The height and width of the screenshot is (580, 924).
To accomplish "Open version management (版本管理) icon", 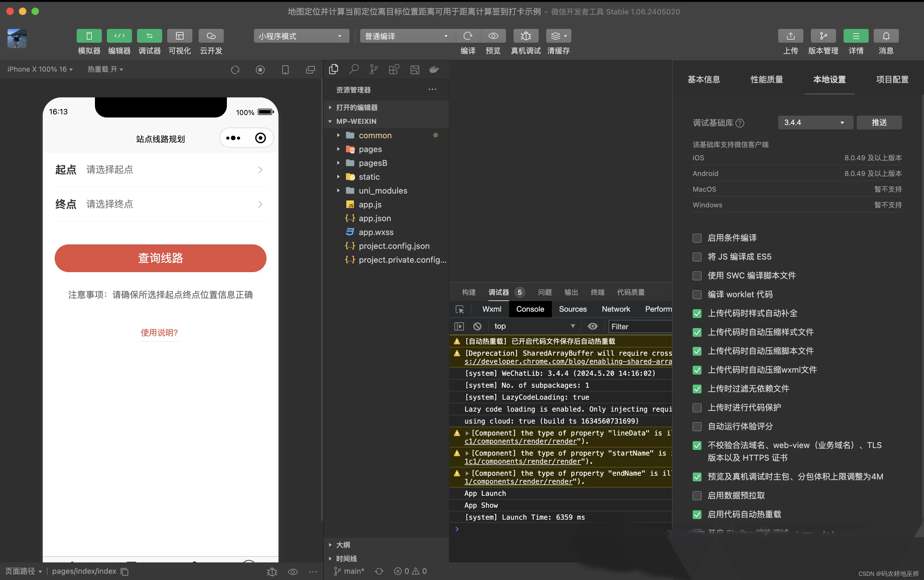I will [823, 36].
